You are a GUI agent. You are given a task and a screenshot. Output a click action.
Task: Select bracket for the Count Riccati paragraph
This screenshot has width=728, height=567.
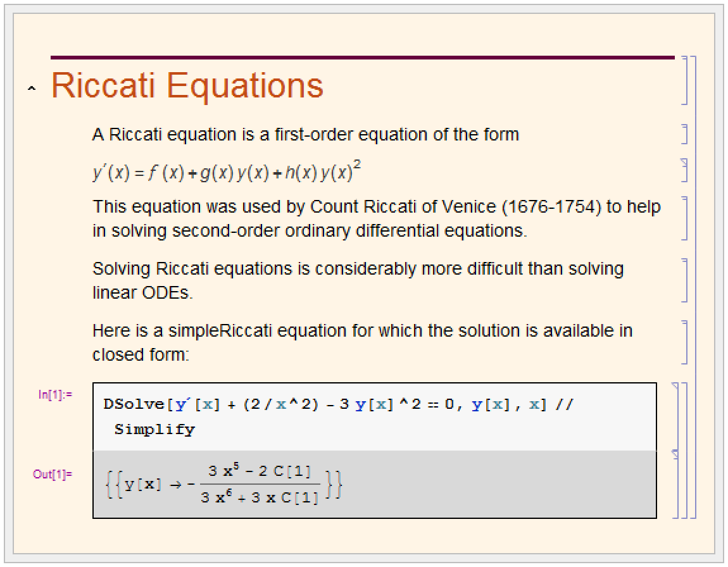tap(684, 218)
